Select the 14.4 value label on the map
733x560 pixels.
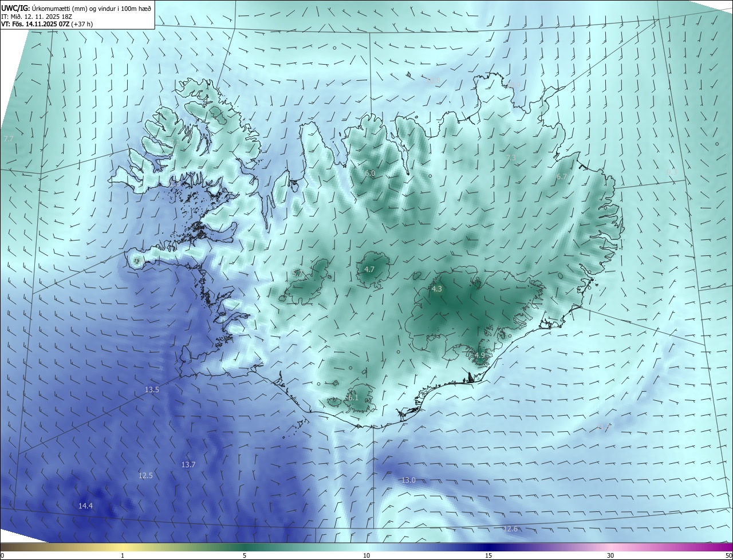coord(85,506)
